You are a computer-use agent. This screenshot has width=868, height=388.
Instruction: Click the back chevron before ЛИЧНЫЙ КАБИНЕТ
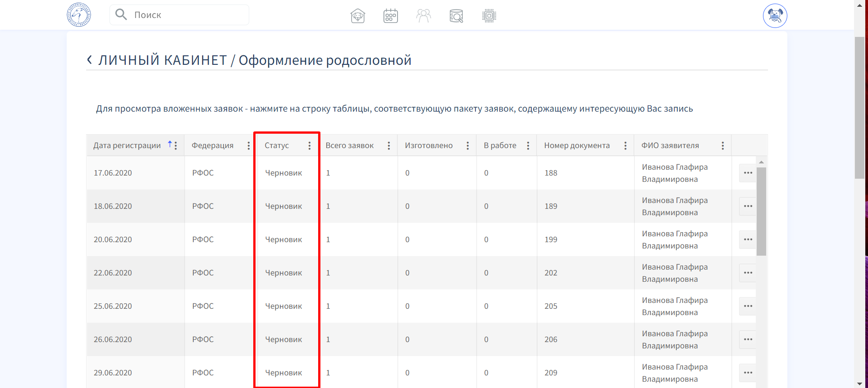tap(89, 60)
